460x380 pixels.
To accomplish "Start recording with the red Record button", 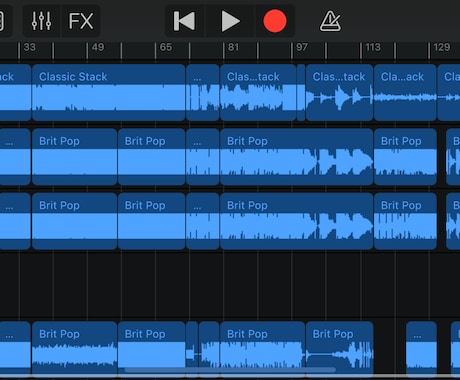I will [275, 21].
